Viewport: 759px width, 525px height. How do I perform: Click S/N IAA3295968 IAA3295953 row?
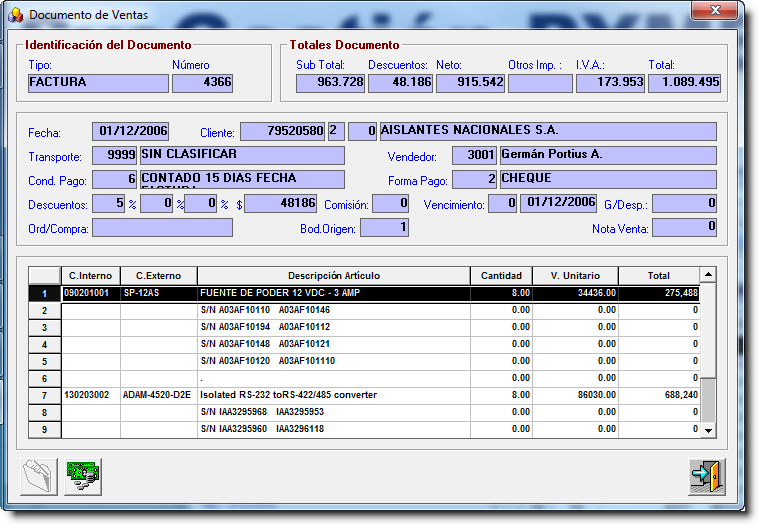334,412
